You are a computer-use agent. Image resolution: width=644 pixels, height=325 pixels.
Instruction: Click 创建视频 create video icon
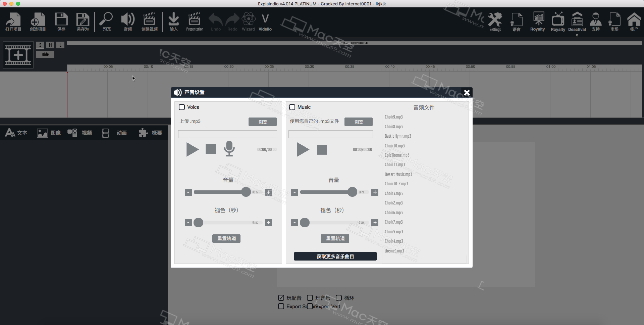pyautogui.click(x=149, y=22)
